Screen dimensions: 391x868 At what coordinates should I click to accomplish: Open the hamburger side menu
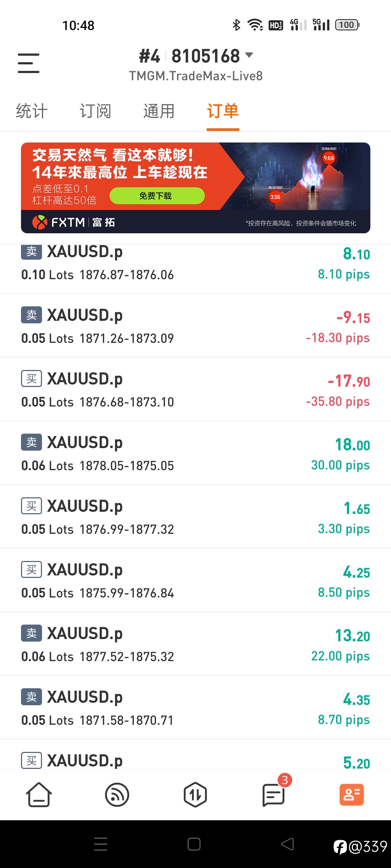29,63
